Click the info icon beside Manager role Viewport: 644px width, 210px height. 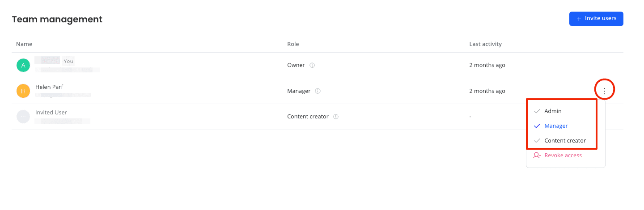click(x=318, y=91)
